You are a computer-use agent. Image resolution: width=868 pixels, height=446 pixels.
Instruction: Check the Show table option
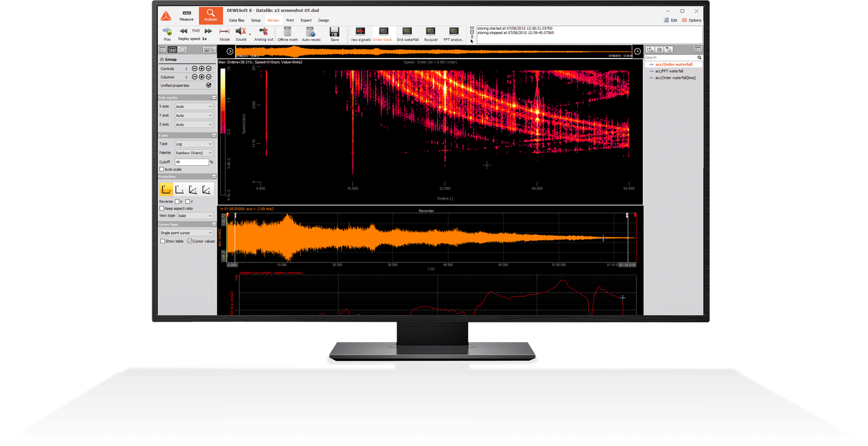(163, 241)
